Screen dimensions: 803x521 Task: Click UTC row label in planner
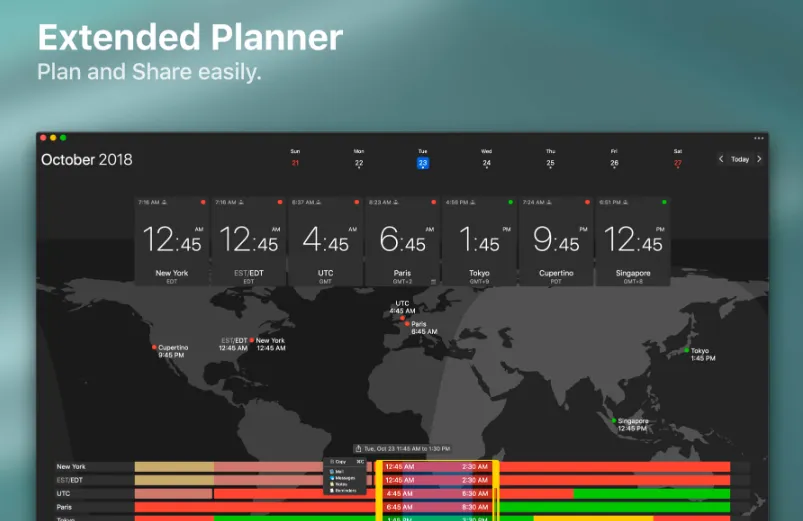[x=63, y=493]
